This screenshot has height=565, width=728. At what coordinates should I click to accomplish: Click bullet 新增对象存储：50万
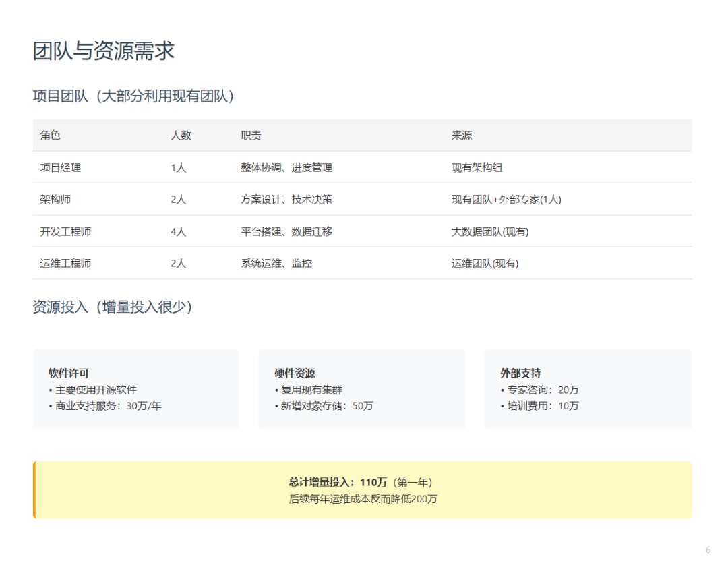[324, 406]
